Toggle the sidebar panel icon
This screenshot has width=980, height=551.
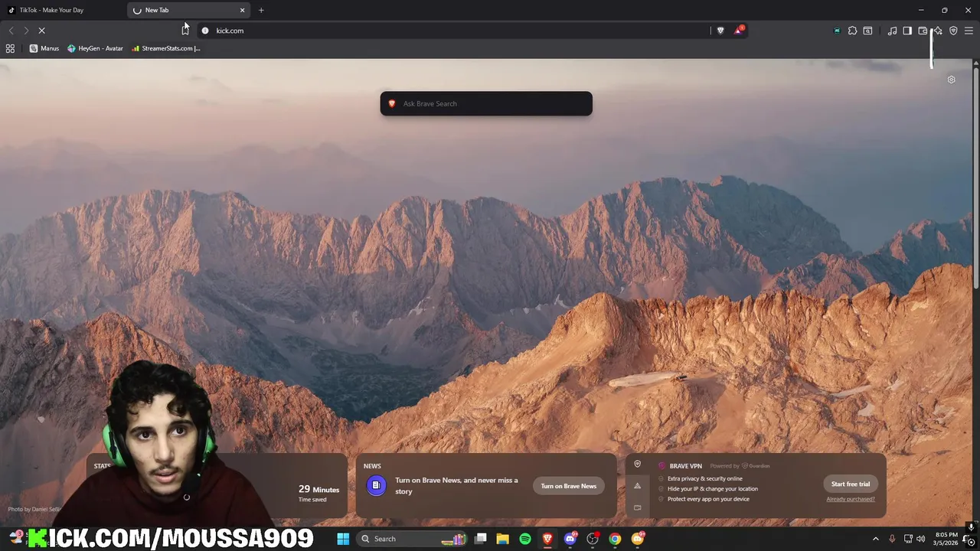(907, 31)
